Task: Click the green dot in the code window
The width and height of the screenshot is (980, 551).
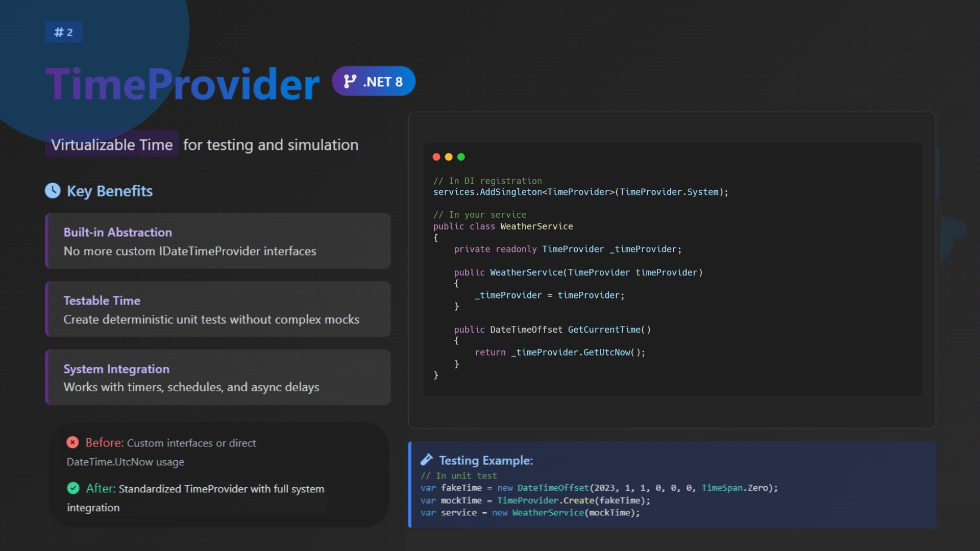Action: [x=461, y=157]
